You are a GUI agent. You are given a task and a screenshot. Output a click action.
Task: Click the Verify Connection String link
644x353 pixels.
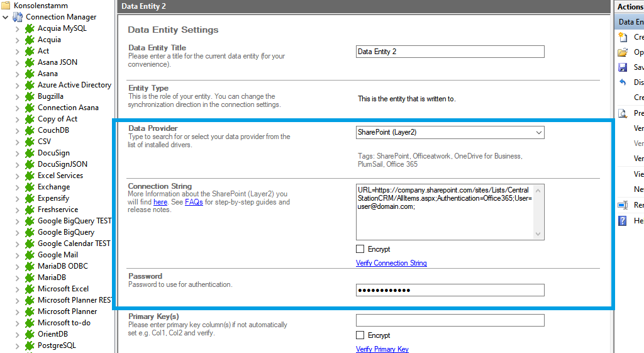point(391,263)
